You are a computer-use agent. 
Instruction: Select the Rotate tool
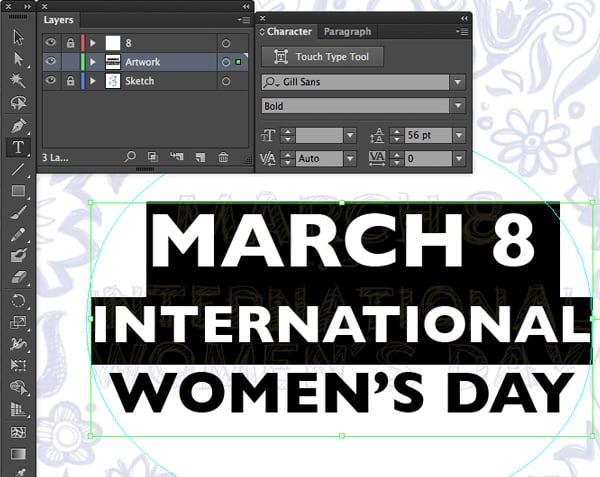coord(18,300)
